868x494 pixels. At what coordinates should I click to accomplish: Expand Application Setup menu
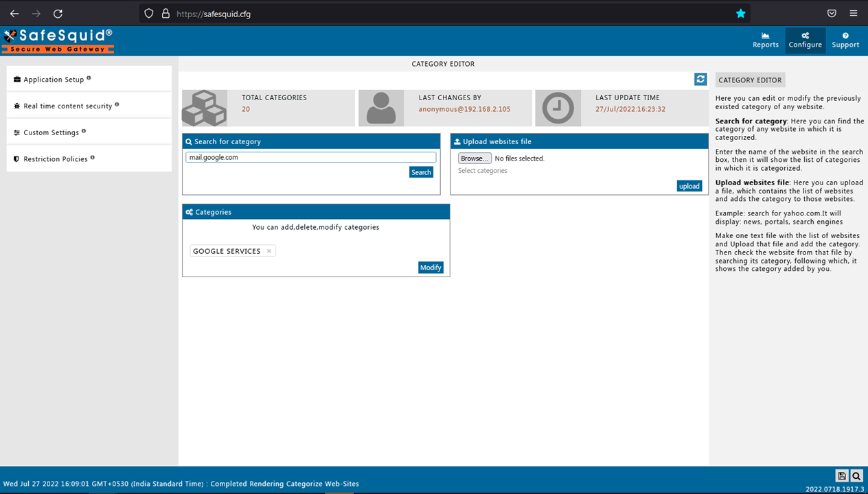click(x=54, y=80)
